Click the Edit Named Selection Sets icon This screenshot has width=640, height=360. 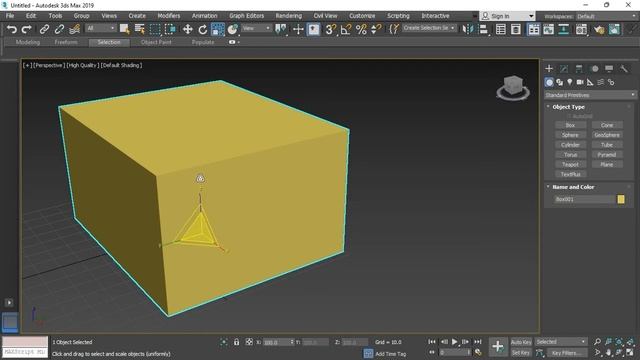coord(393,29)
